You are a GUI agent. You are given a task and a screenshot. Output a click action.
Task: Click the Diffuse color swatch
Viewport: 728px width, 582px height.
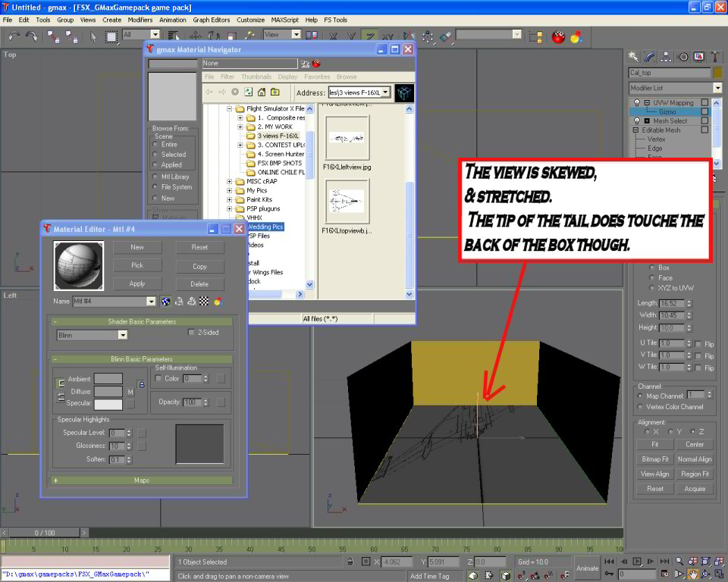click(x=108, y=392)
